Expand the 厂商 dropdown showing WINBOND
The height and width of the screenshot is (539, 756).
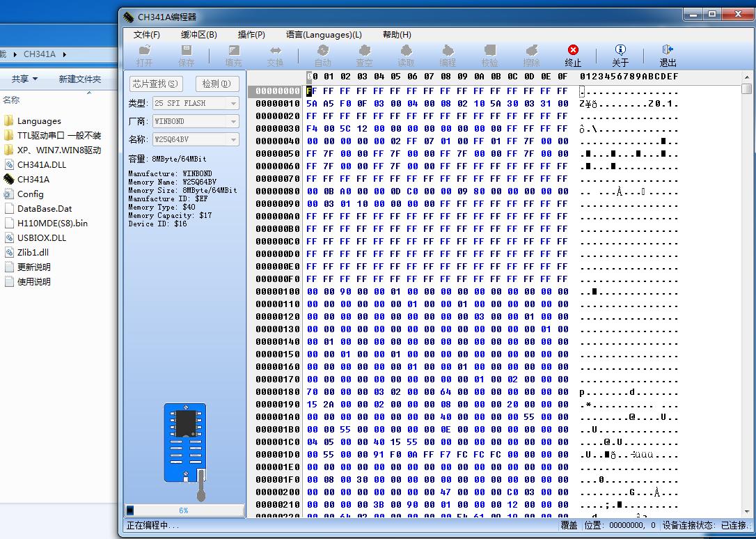coord(233,121)
